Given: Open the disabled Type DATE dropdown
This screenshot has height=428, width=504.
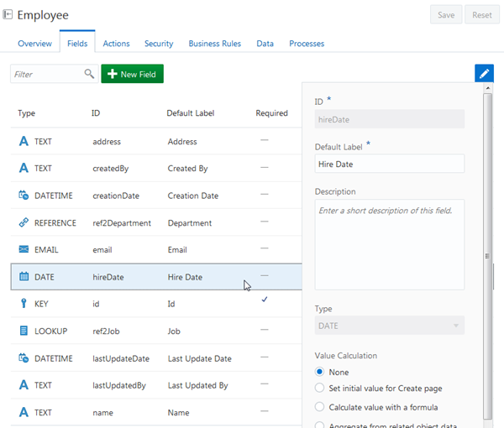Looking at the screenshot, I should [389, 326].
